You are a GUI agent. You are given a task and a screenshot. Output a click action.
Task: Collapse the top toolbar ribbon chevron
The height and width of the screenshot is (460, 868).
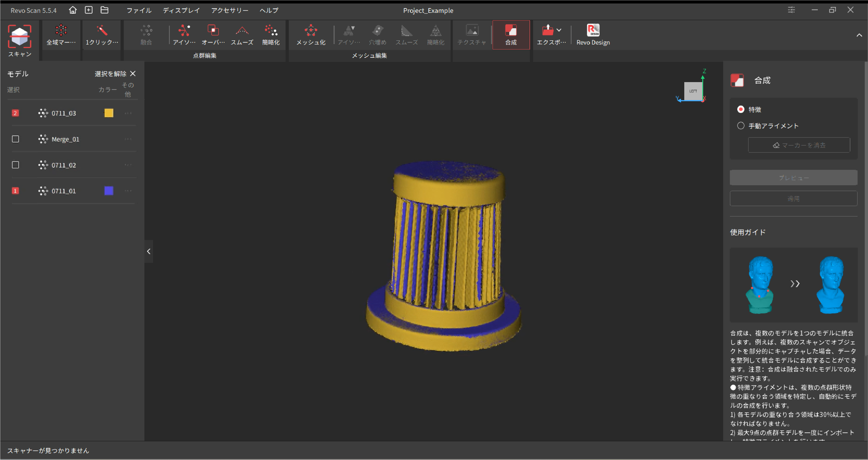click(x=859, y=35)
